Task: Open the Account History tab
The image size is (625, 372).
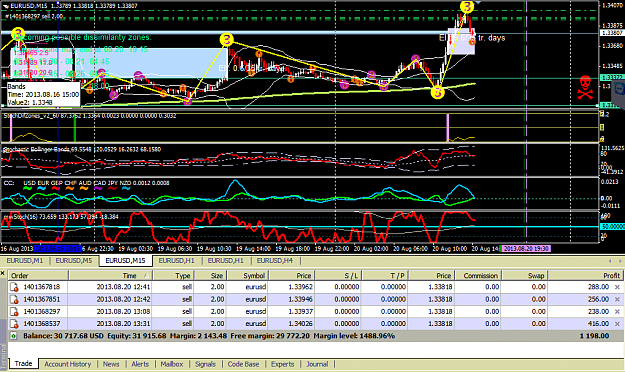Action: click(68, 364)
